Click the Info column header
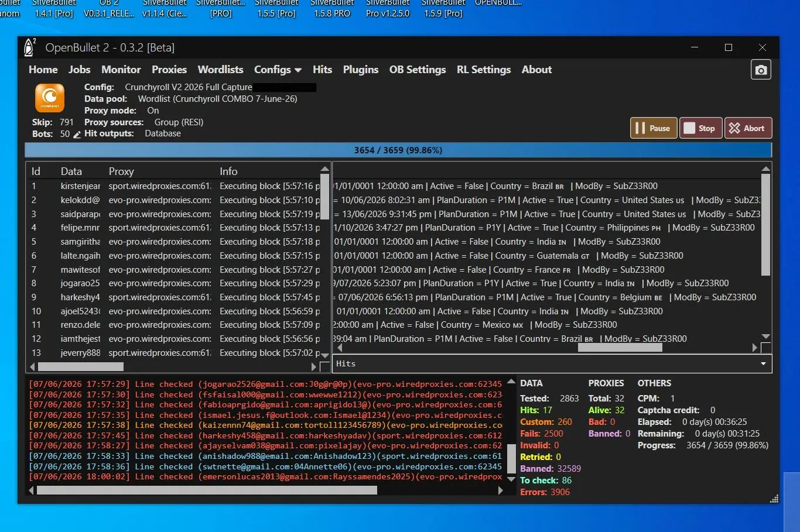This screenshot has width=800, height=532. pos(228,171)
